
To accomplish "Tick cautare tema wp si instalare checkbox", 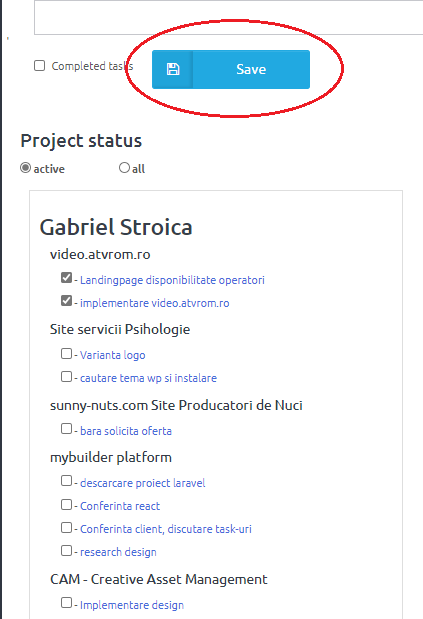I will pyautogui.click(x=66, y=376).
